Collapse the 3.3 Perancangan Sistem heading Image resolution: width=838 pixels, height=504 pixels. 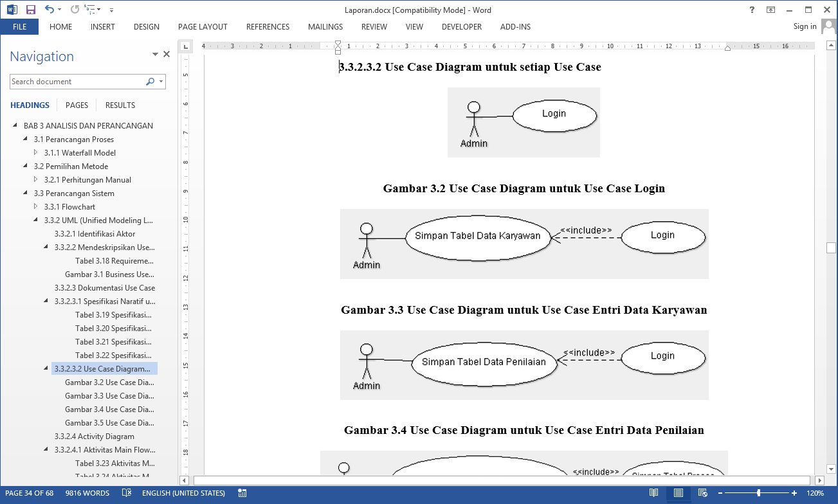pyautogui.click(x=26, y=194)
